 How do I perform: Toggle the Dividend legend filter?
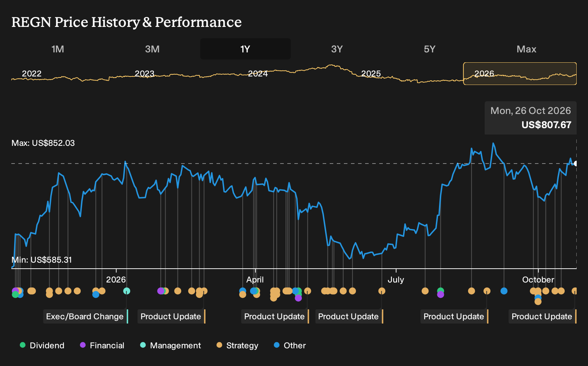(42, 345)
